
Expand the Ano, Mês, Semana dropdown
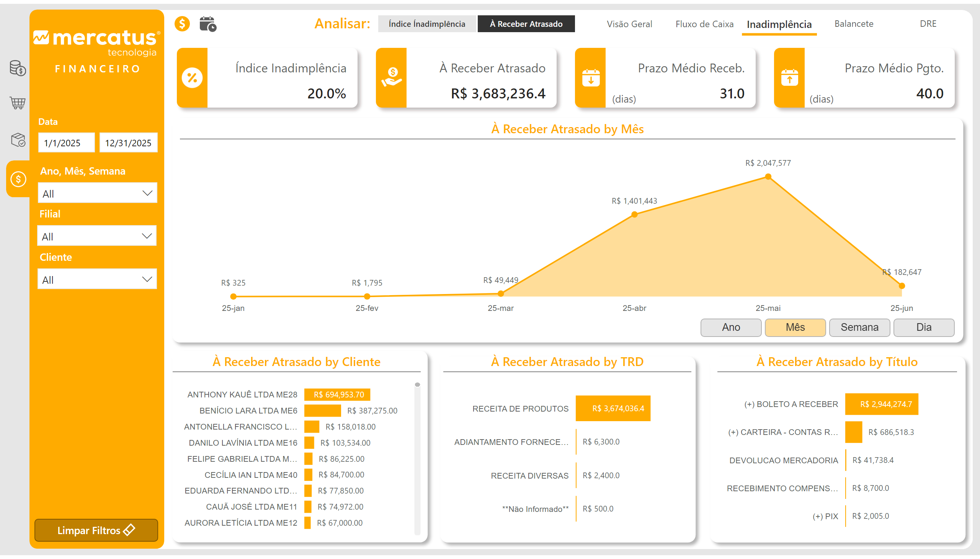click(x=98, y=193)
